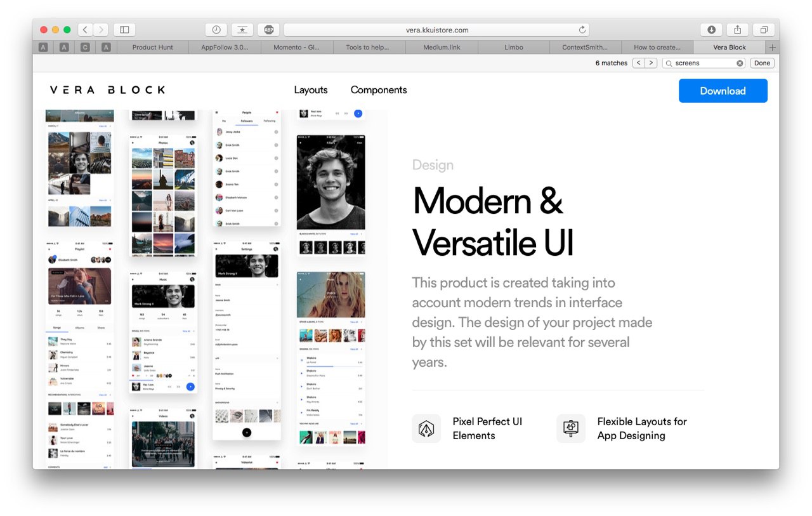Image resolution: width=812 pixels, height=516 pixels.
Task: Show all tabs overview icon
Action: tap(764, 30)
